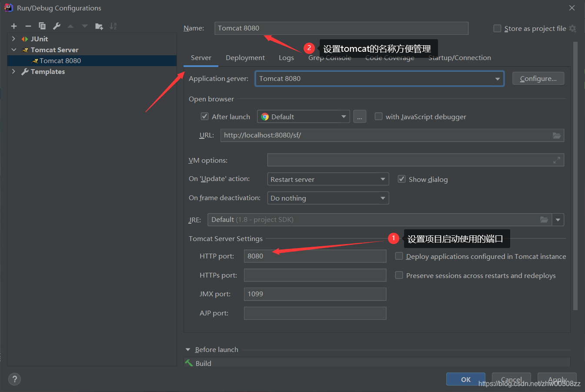Click Templates wrench icon in tree
The image size is (585, 392).
(25, 72)
